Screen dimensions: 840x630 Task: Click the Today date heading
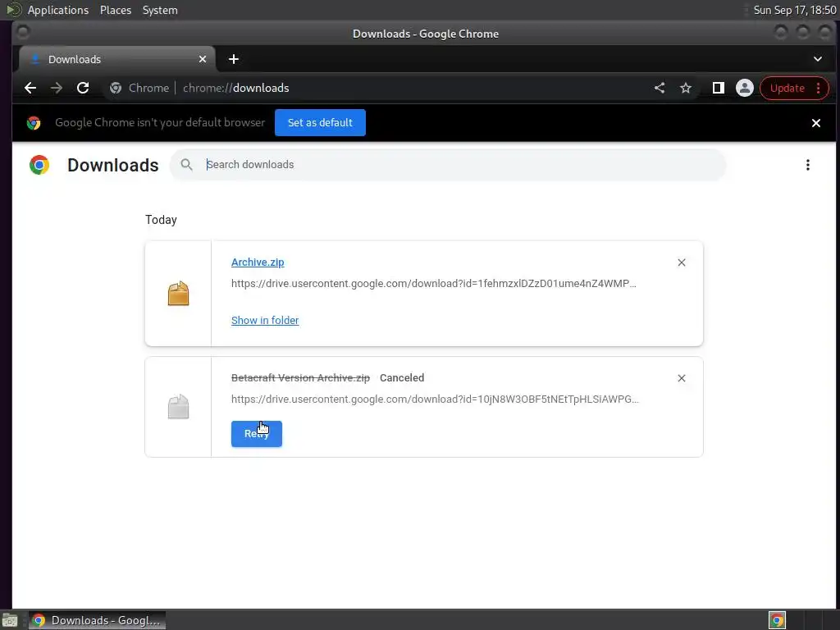pyautogui.click(x=161, y=220)
